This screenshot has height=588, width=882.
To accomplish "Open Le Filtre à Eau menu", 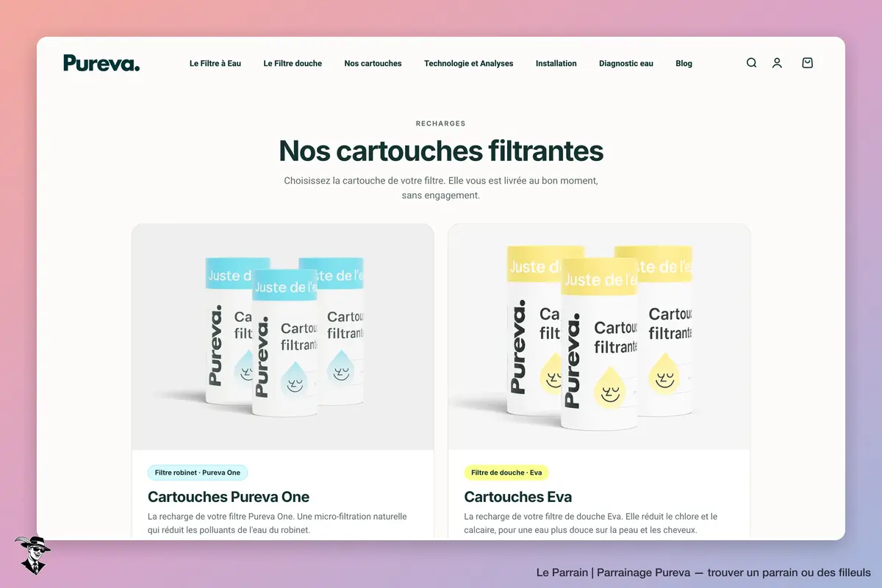I will point(215,63).
